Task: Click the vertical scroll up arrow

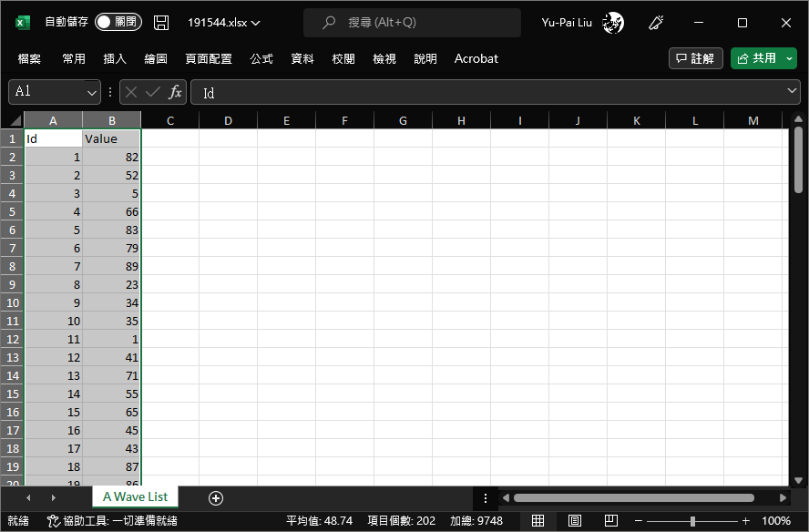Action: pyautogui.click(x=799, y=119)
